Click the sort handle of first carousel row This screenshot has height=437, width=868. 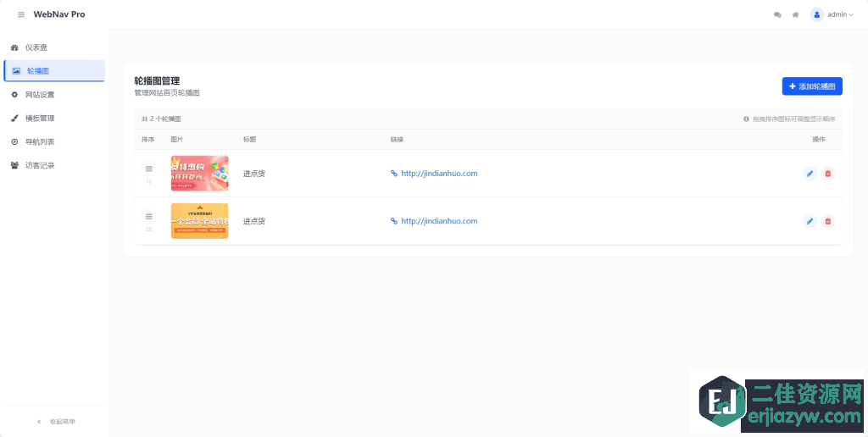[149, 169]
